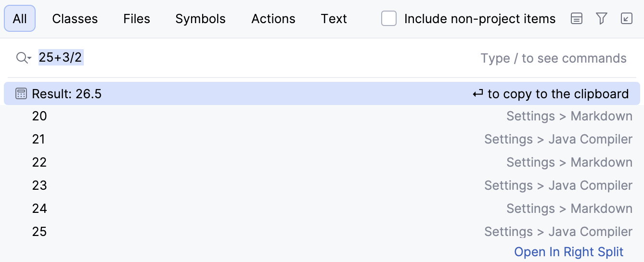Switch to the All tab
644x262 pixels.
click(20, 19)
